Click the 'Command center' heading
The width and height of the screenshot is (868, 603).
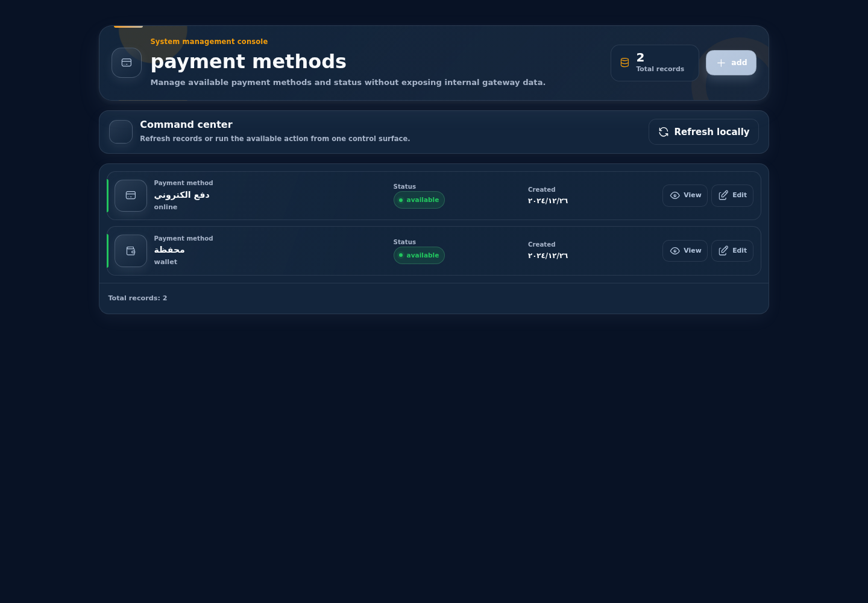[x=186, y=125]
